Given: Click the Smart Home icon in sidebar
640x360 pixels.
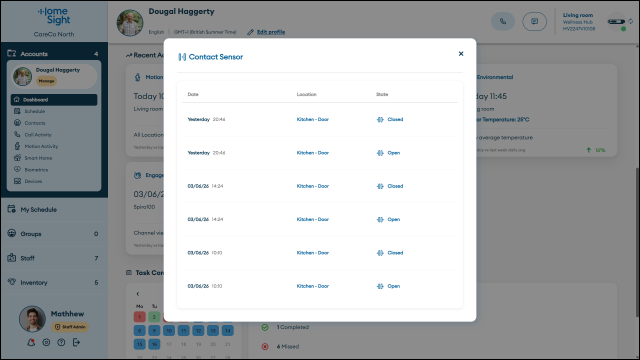Looking at the screenshot, I should [17, 158].
